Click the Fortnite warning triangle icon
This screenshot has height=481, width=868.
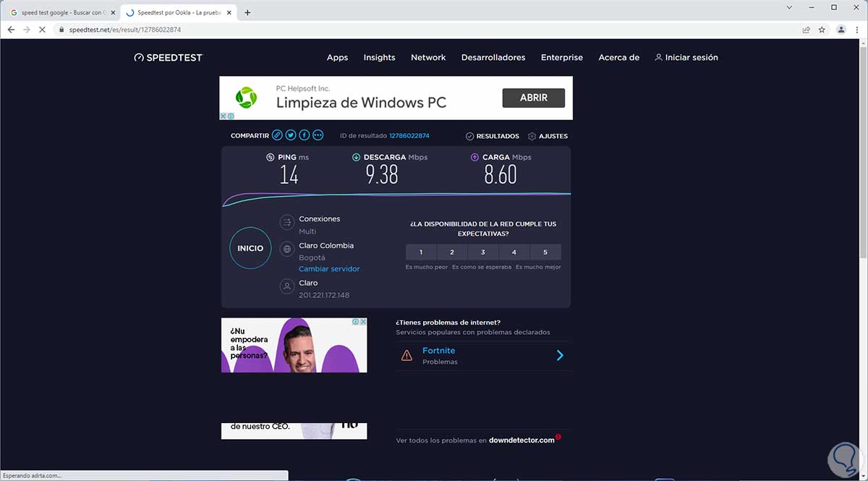point(407,355)
